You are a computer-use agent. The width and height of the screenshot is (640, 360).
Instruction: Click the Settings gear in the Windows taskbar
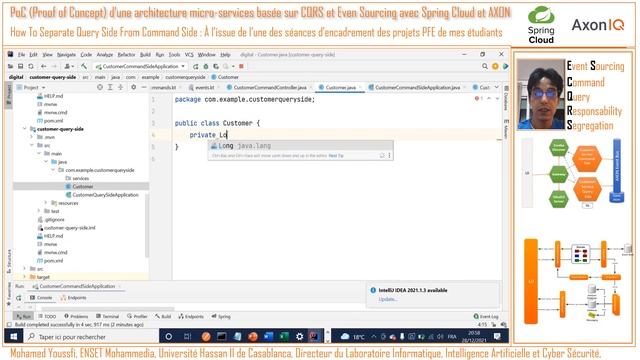(300, 337)
